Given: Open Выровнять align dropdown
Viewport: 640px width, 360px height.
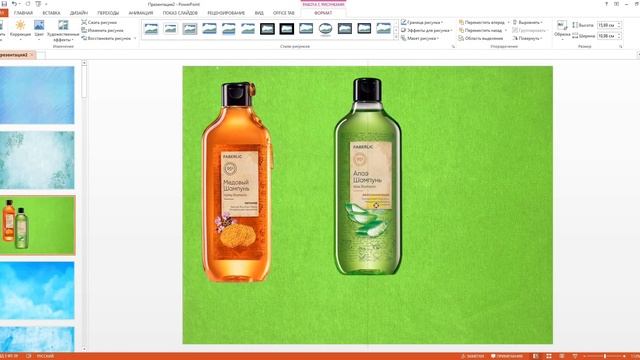Looking at the screenshot, I should [528, 22].
